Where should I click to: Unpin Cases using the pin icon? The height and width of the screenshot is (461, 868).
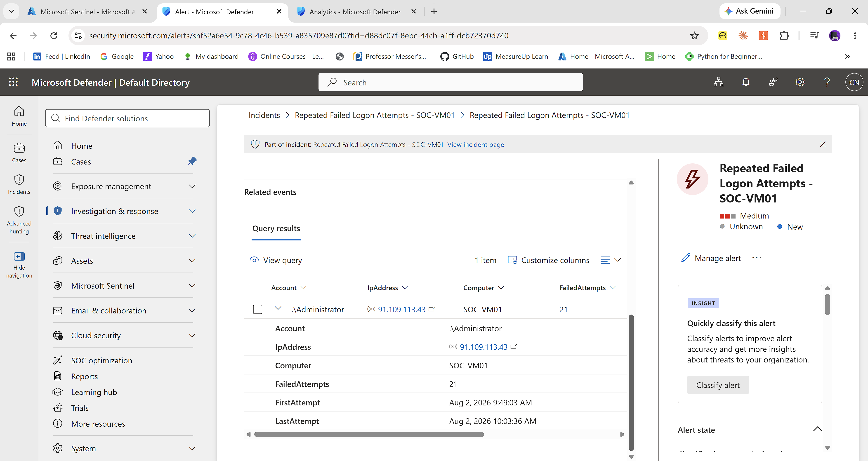(192, 161)
